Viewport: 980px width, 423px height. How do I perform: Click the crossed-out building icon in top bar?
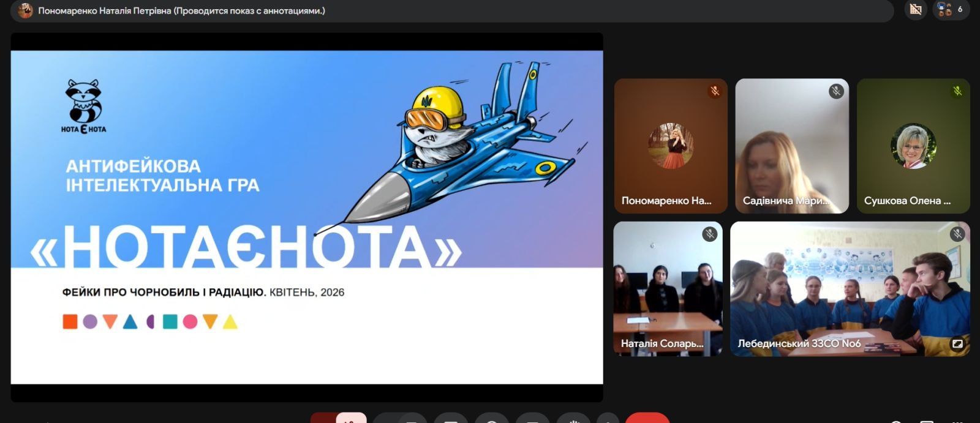tap(916, 9)
